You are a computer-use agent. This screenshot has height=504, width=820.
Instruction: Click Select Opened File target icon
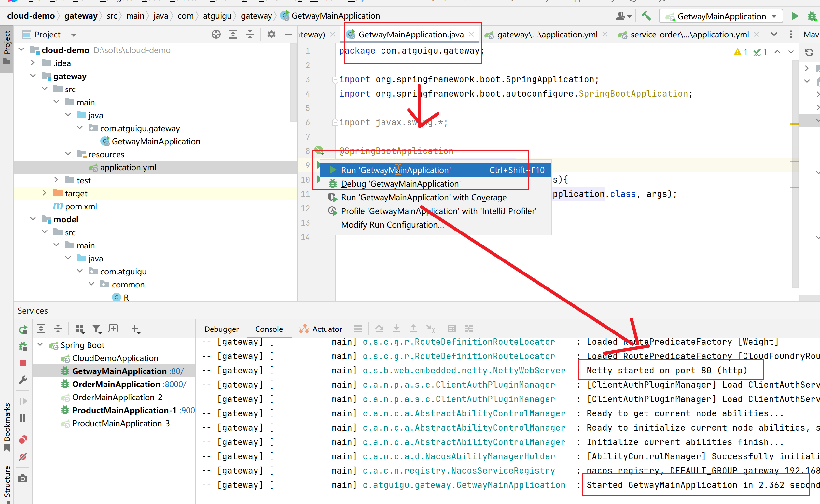pos(216,34)
